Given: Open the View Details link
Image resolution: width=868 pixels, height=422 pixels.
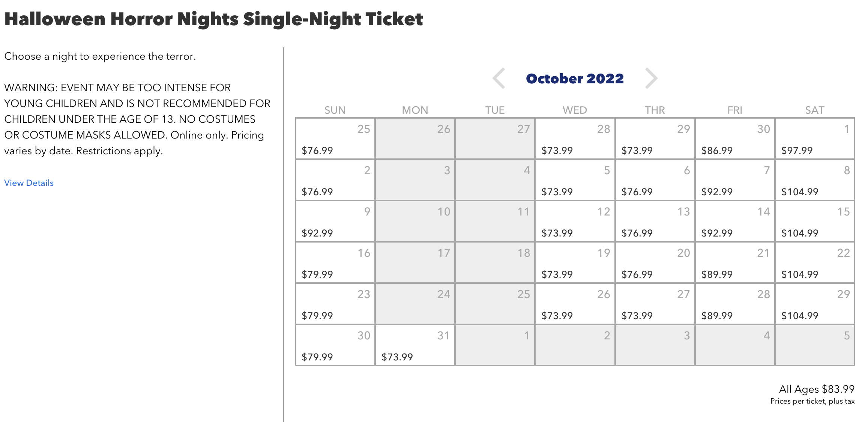Looking at the screenshot, I should click(29, 183).
